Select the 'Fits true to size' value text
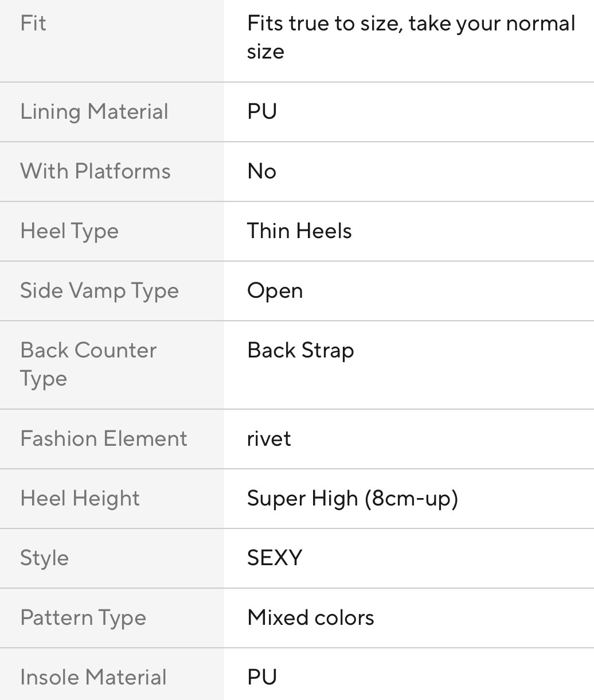Viewport: 594px width, 700px height. click(411, 37)
